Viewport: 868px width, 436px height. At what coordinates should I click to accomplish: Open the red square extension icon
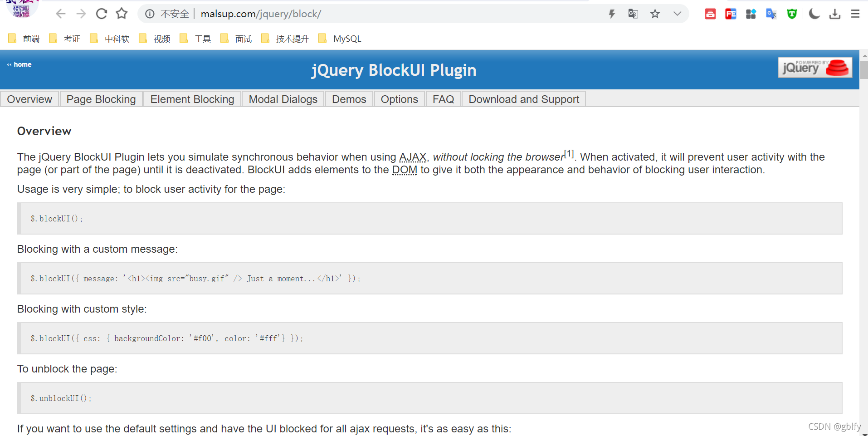[x=710, y=14]
